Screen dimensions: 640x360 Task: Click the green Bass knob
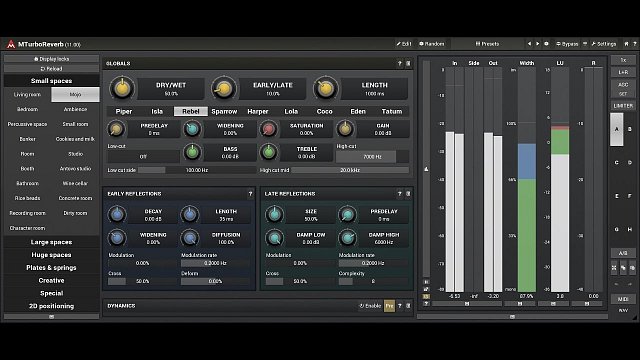point(192,152)
